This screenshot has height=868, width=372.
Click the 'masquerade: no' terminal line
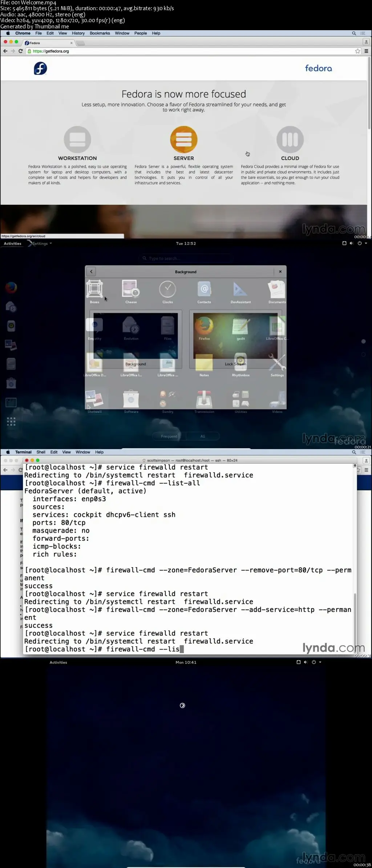point(61,531)
